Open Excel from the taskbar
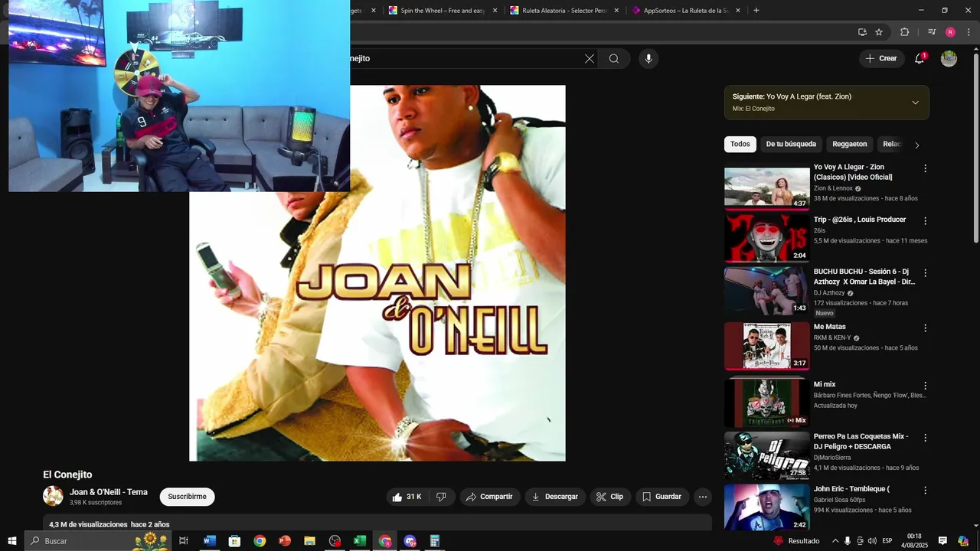 [x=360, y=541]
